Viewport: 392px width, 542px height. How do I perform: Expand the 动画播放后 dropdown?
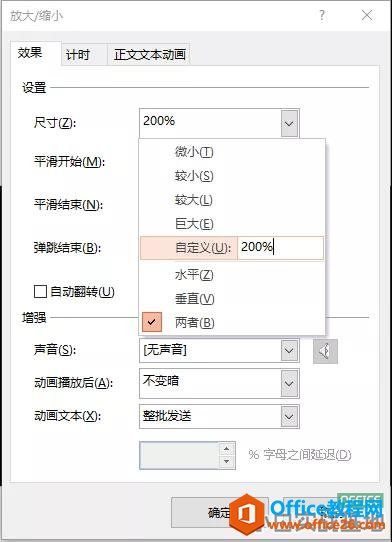coord(289,383)
